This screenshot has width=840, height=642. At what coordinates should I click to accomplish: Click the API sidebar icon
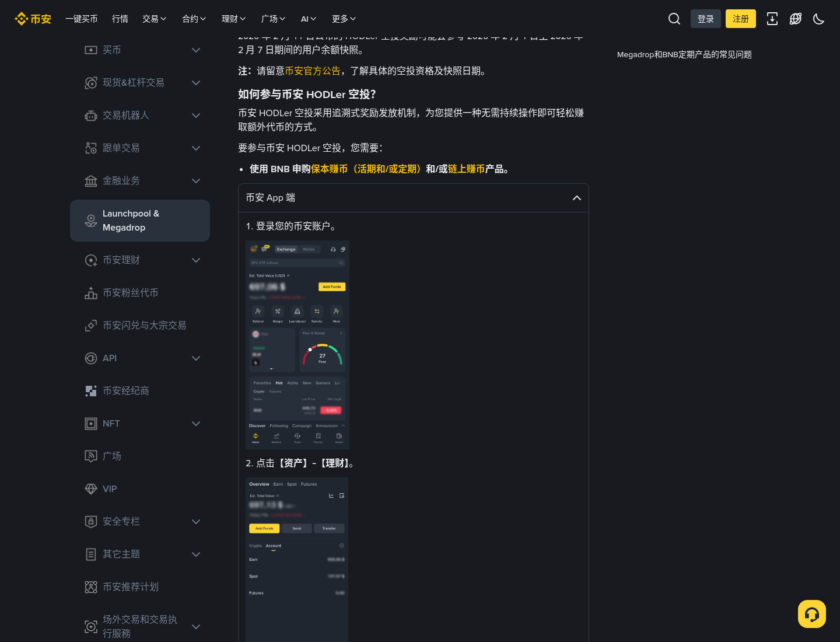coord(91,358)
